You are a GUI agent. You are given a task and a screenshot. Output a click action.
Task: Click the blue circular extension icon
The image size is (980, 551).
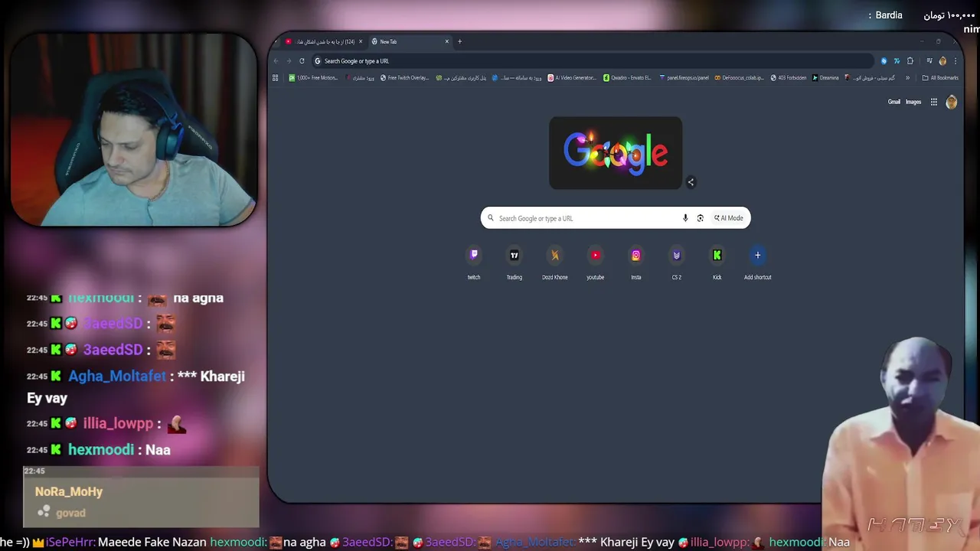884,61
